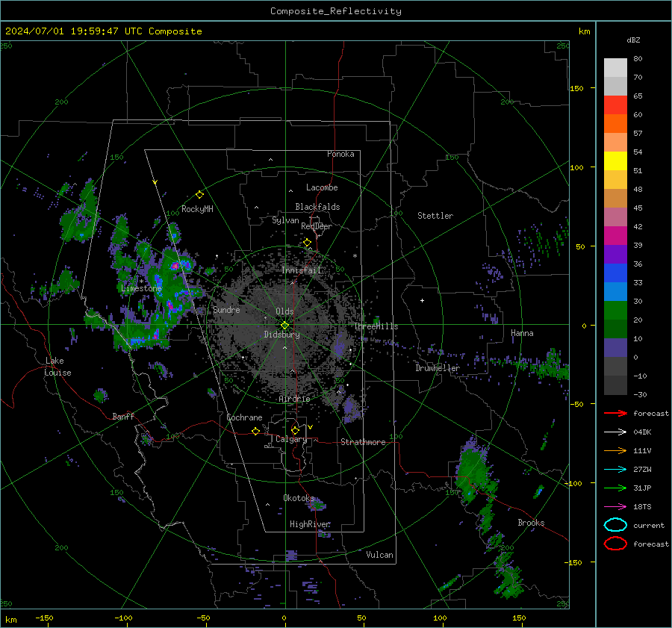Viewport: 672px width, 628px height.
Task: Click the -150 km tick label on the bottom axis
Action: pos(44,618)
